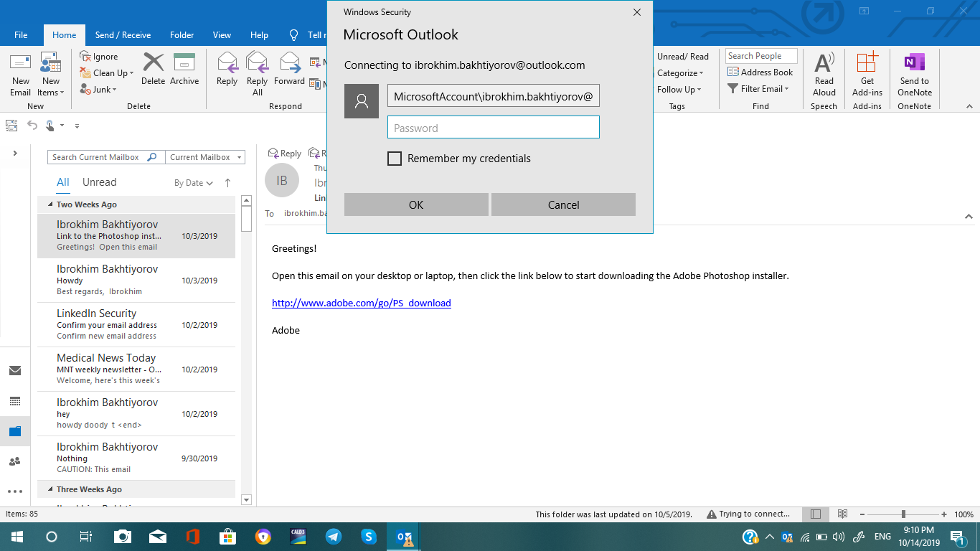
Task: Open Calendar view in left navigation
Action: pos(15,401)
